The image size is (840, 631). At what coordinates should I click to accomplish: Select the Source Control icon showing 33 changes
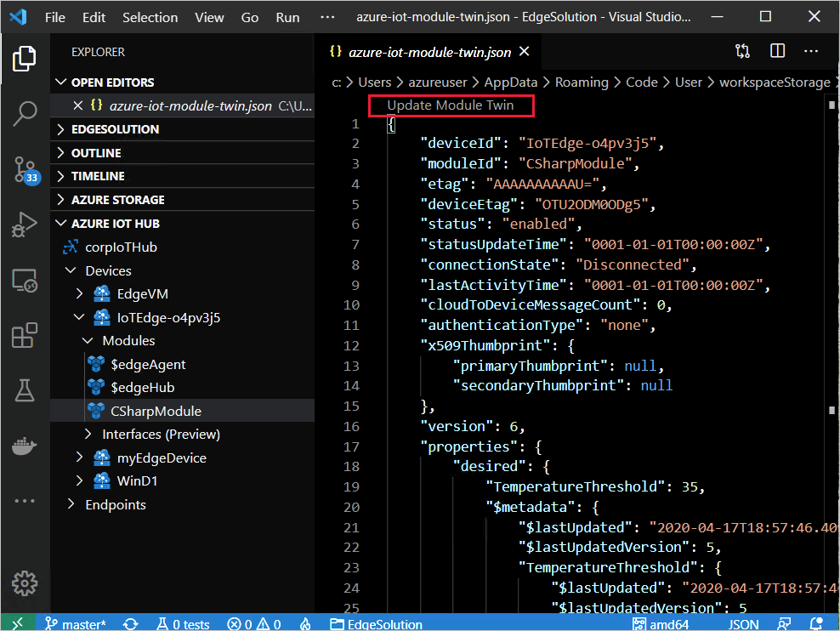[24, 169]
